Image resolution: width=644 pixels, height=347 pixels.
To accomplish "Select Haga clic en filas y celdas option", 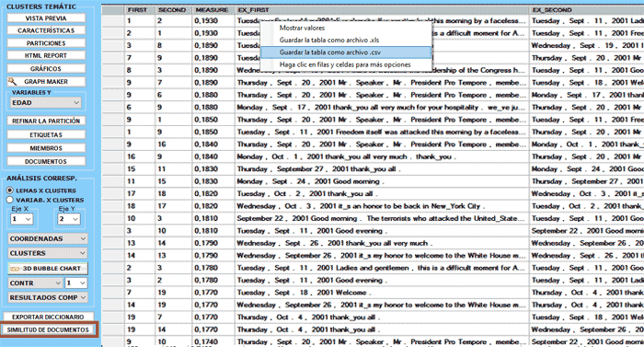I will [x=346, y=64].
